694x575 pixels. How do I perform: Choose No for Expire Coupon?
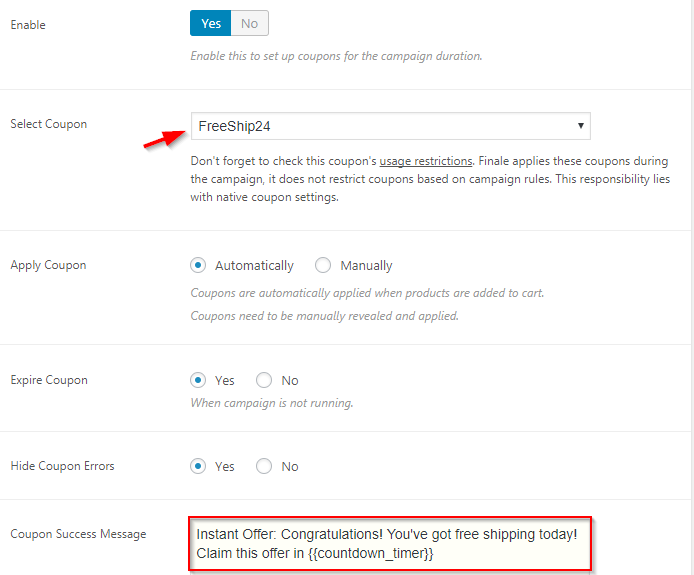(264, 380)
